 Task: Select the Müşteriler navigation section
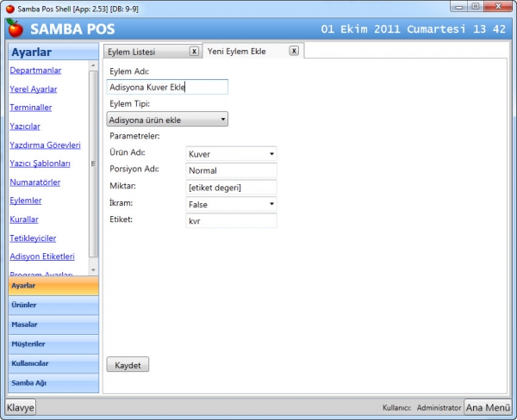point(53,344)
